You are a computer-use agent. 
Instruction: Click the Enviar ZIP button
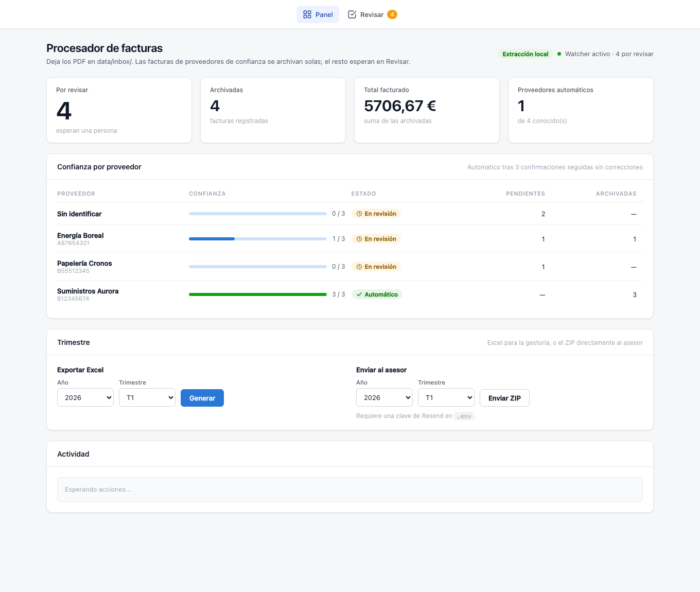504,398
